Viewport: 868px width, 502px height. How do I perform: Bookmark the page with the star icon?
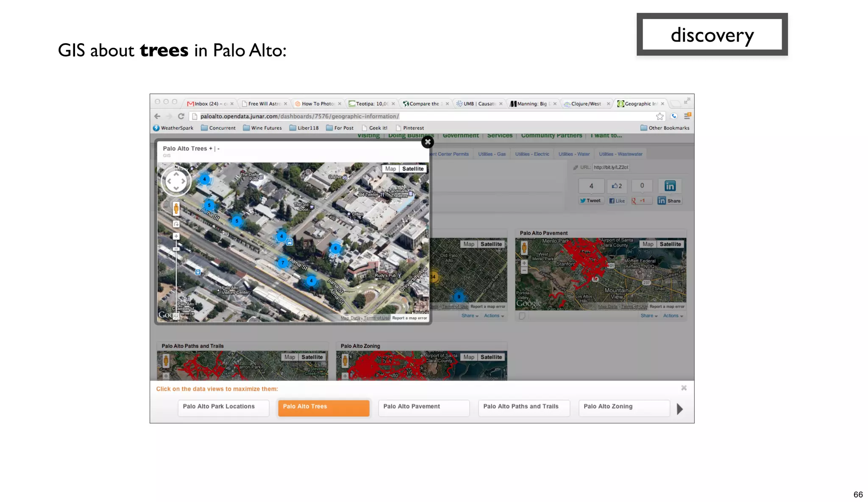tap(660, 116)
